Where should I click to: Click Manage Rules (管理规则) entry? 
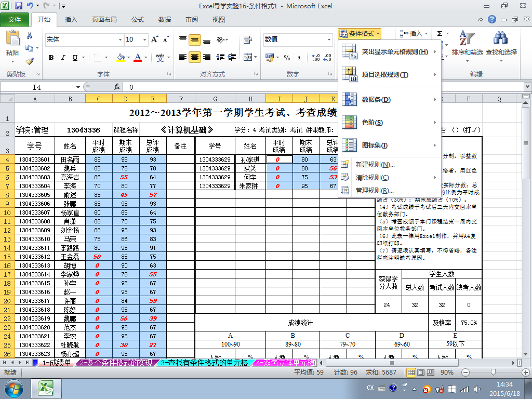[375, 191]
